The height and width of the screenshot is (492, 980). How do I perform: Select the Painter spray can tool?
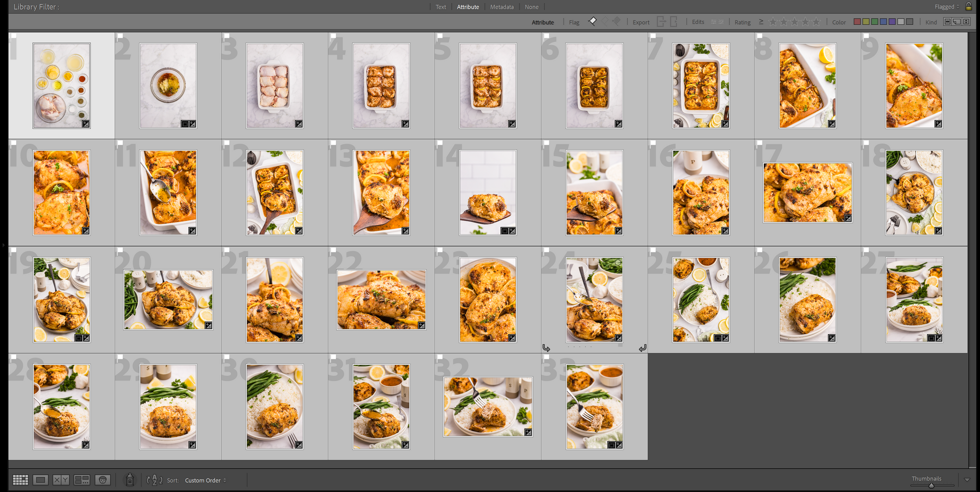tap(129, 480)
